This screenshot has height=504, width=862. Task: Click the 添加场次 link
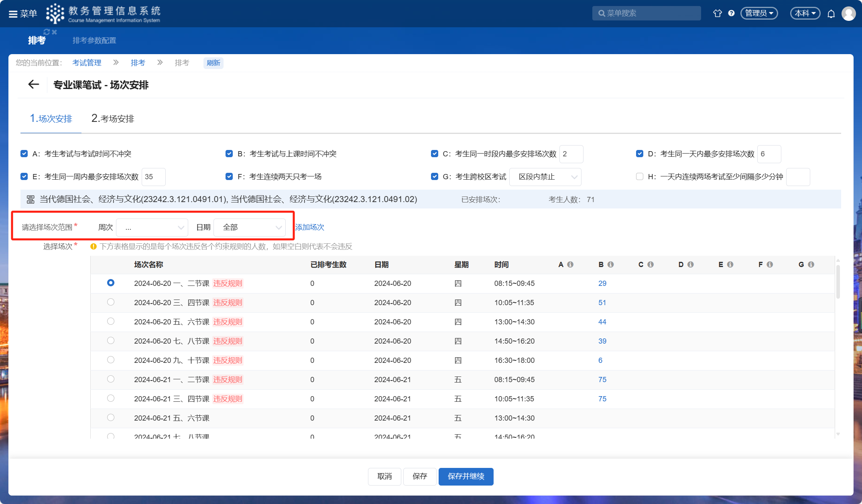pyautogui.click(x=309, y=227)
